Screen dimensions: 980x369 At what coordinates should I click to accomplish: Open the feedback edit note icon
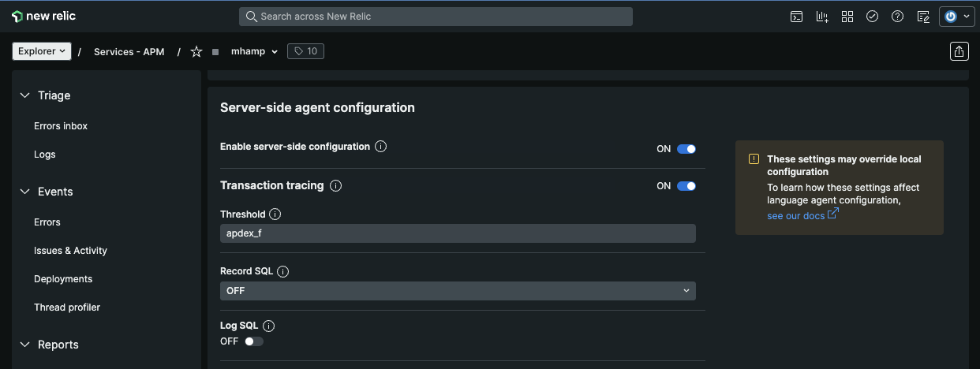(x=923, y=17)
